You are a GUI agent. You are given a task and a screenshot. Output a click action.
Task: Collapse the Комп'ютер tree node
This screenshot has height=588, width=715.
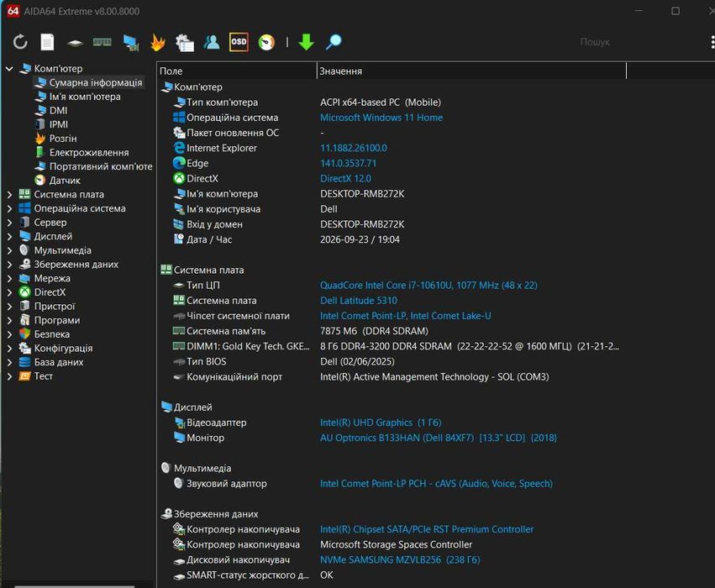pyautogui.click(x=9, y=69)
